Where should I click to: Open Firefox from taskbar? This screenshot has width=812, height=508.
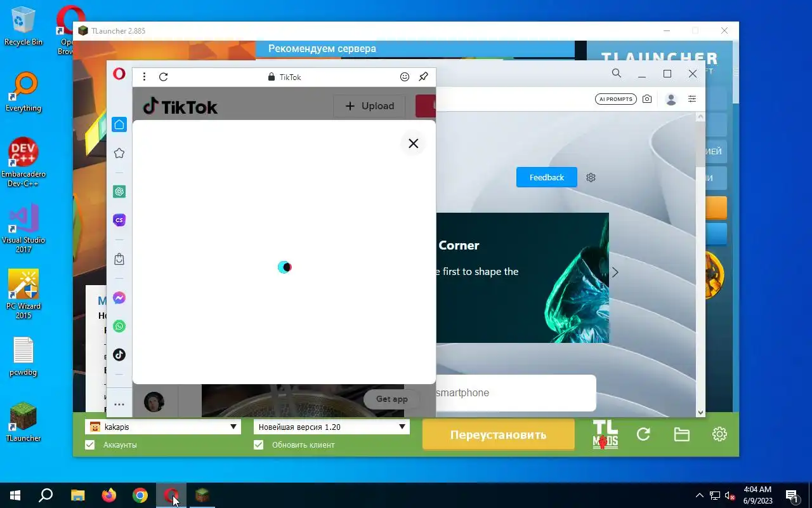[109, 495]
